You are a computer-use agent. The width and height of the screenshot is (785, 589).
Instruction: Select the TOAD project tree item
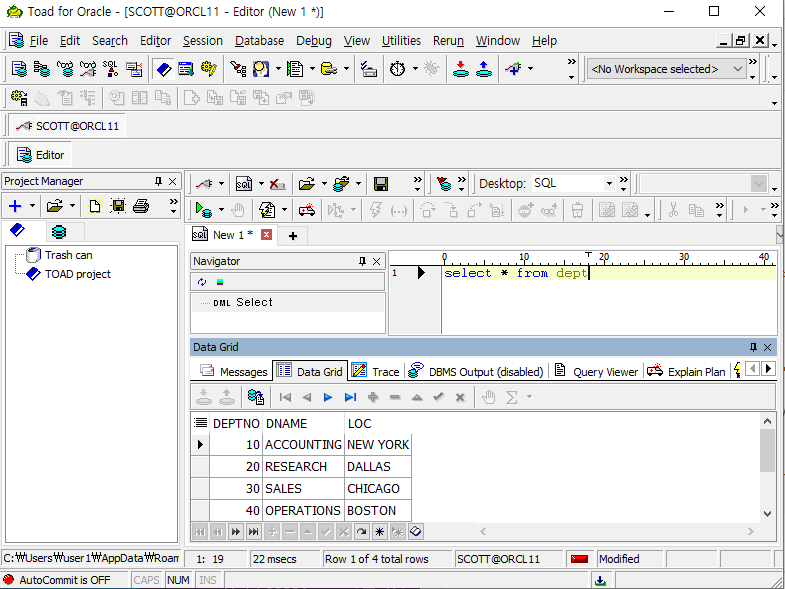78,274
